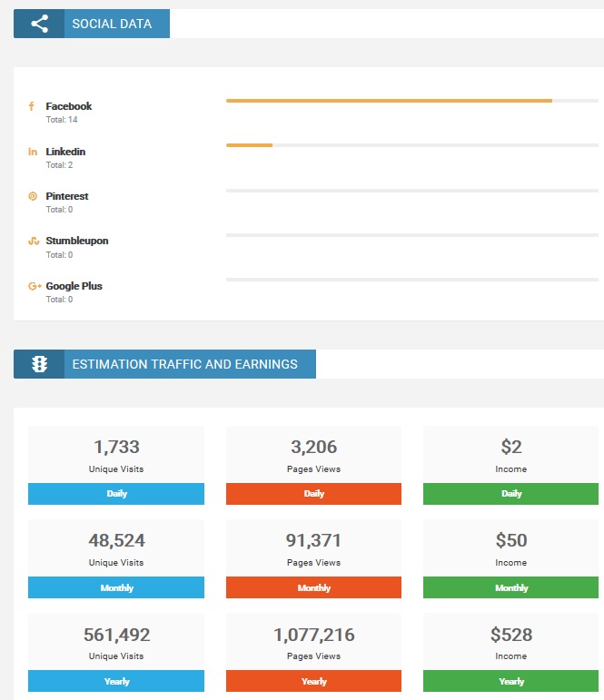Click the Facebook label
Image resolution: width=604 pixels, height=700 pixels.
point(69,106)
